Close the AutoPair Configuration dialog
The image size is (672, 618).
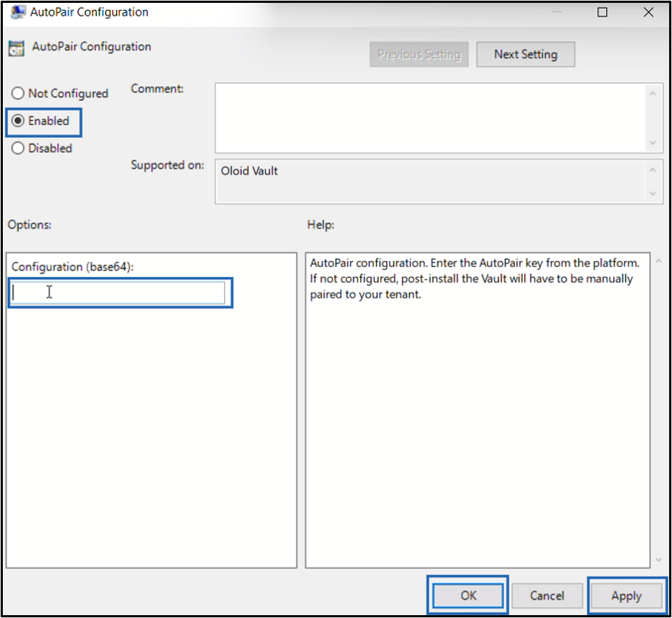tap(648, 12)
